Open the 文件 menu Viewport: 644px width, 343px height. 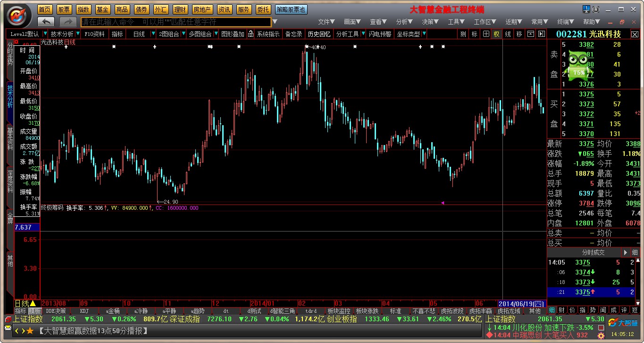[326, 22]
